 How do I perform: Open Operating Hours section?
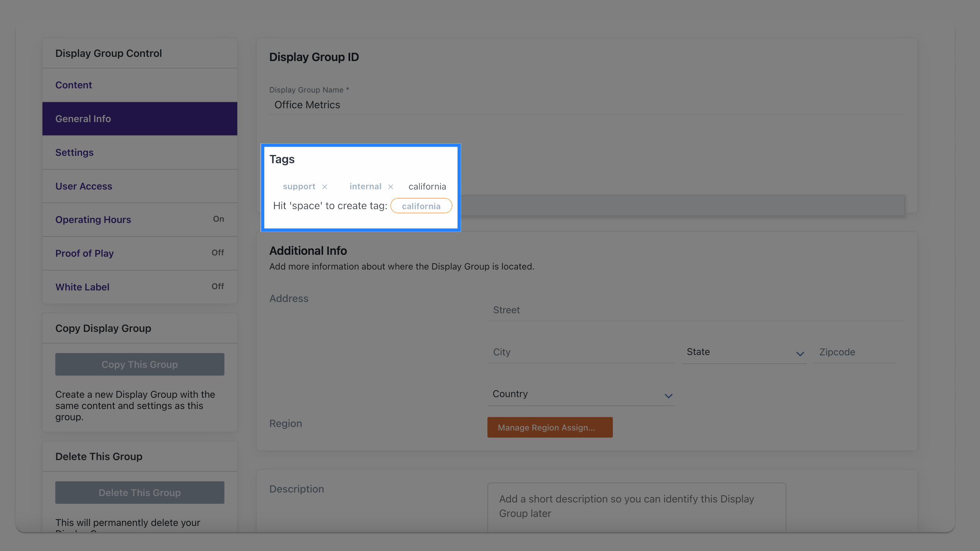pyautogui.click(x=140, y=219)
